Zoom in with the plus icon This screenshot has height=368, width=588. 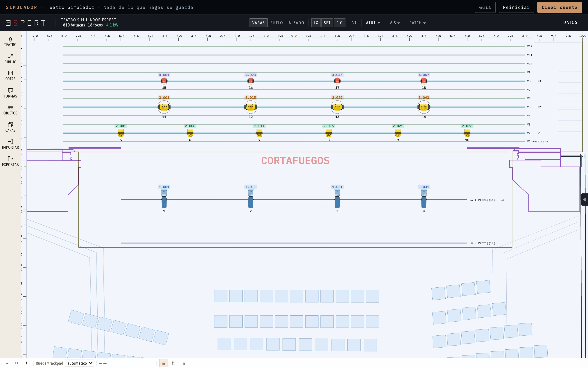pyautogui.click(x=26, y=363)
